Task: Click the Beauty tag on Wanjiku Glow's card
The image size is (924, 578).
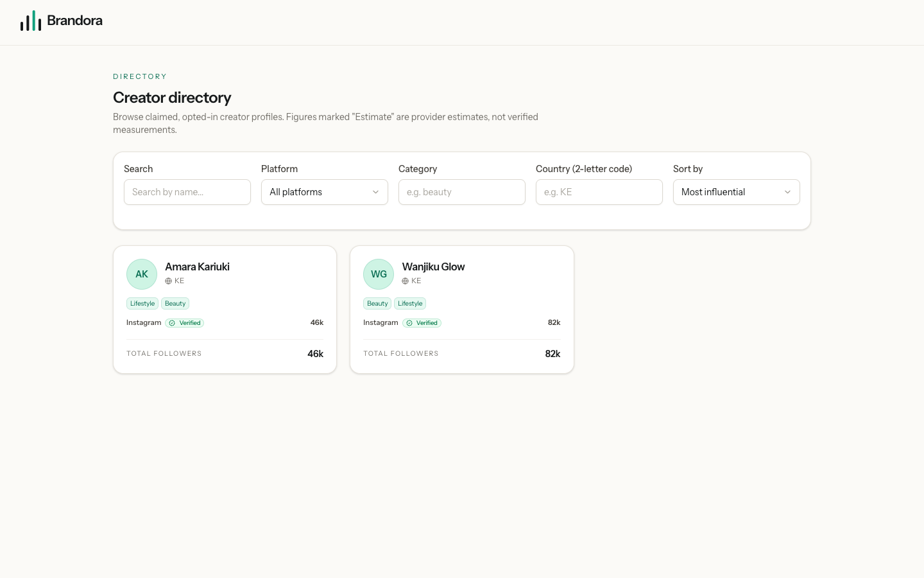Action: pyautogui.click(x=377, y=304)
